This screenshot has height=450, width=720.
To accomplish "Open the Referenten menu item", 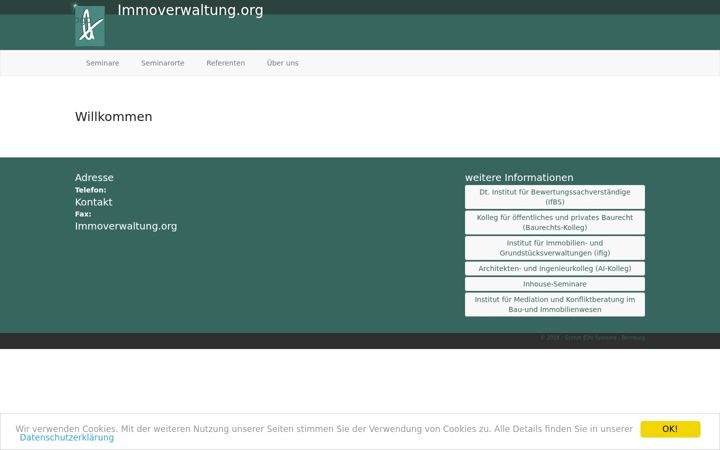I will pos(225,63).
